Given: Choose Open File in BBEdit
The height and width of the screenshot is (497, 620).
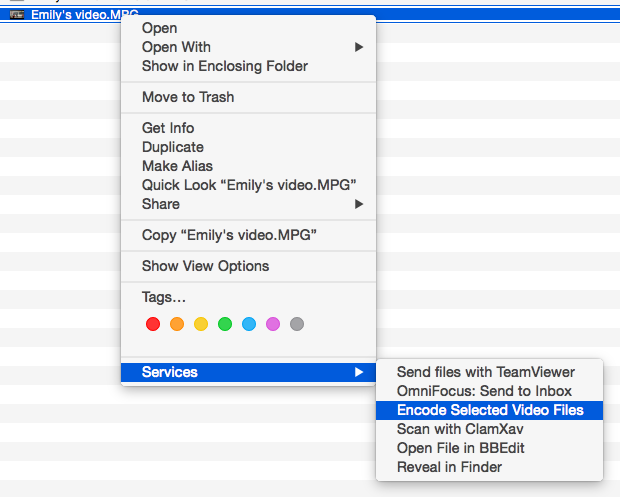Looking at the screenshot, I should coord(460,448).
